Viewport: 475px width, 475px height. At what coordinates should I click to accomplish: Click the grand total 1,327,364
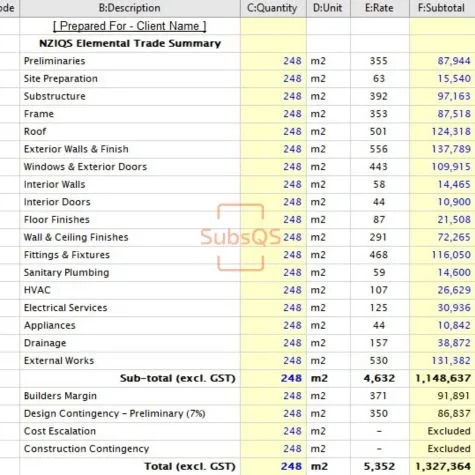443,466
